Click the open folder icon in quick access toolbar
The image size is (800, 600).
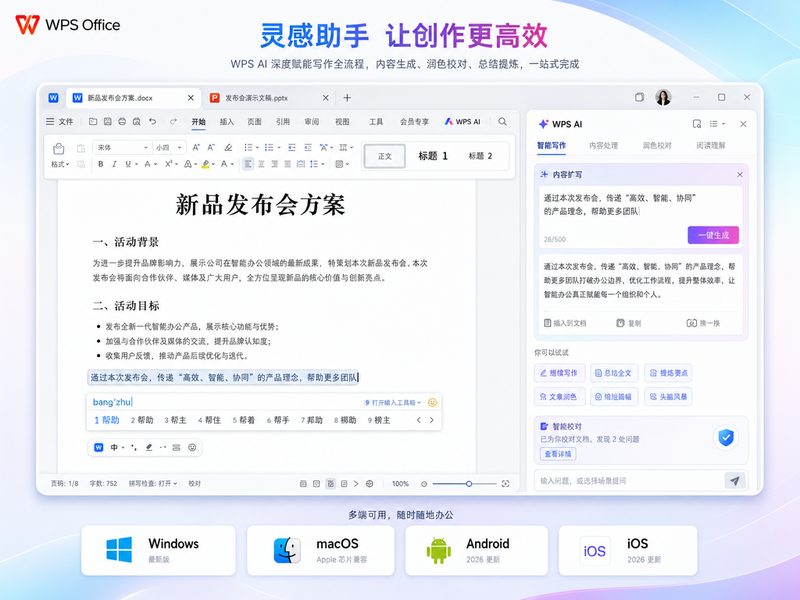point(93,121)
